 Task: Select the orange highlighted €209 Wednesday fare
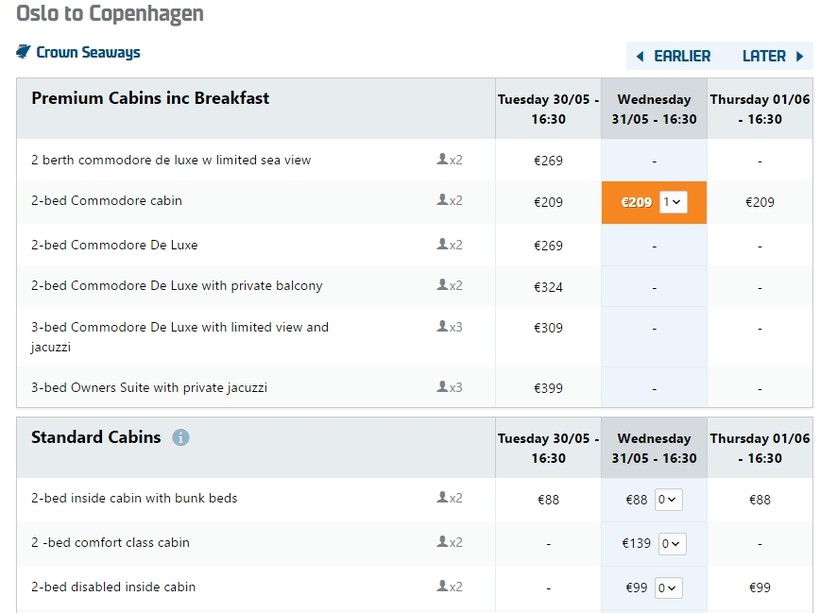(636, 202)
